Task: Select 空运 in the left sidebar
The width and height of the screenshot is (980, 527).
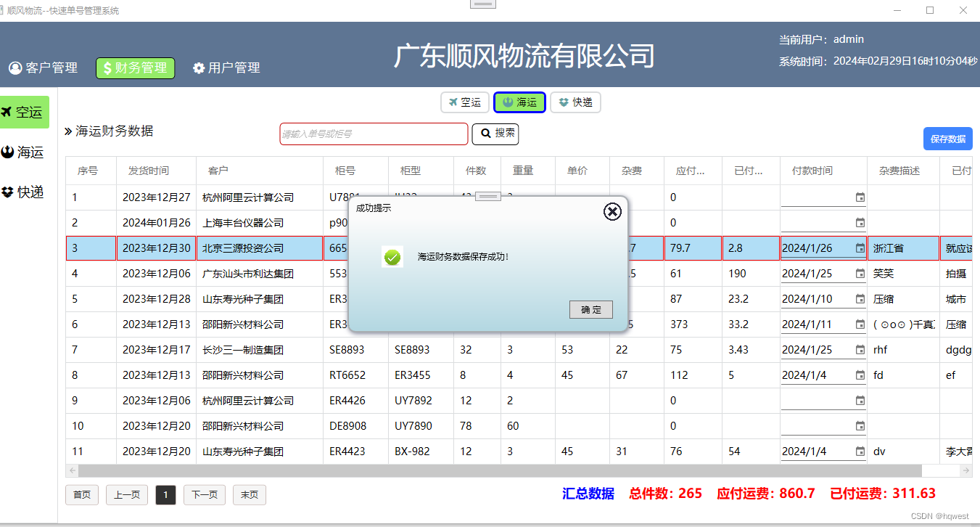Action: [25, 113]
